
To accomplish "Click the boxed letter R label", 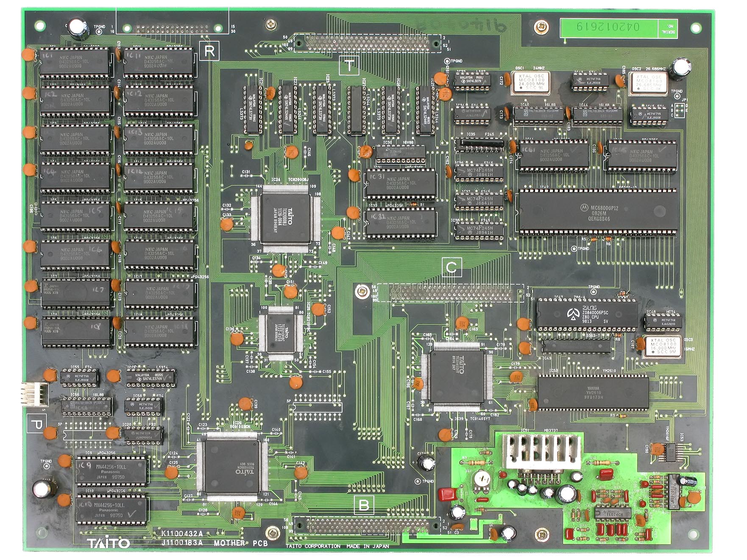I will (x=209, y=51).
